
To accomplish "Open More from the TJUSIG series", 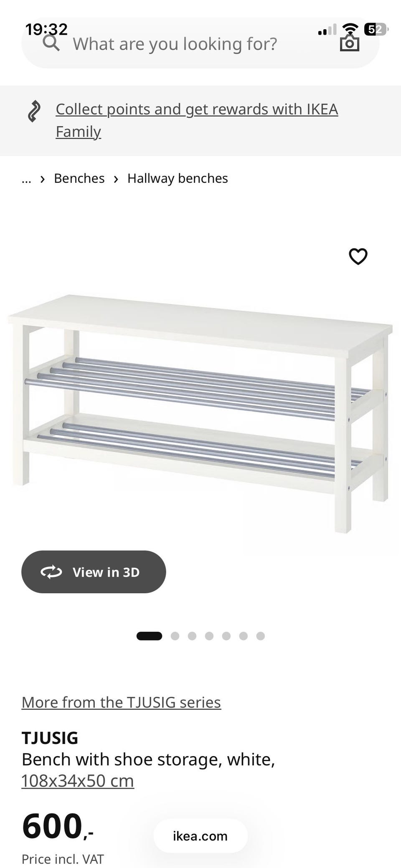I will pos(121,702).
